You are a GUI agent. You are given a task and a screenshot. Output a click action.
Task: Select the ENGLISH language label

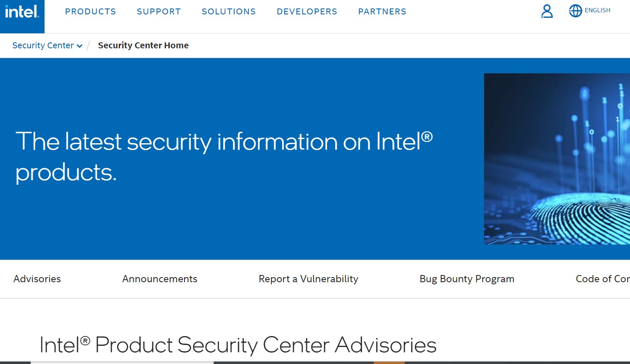(597, 11)
